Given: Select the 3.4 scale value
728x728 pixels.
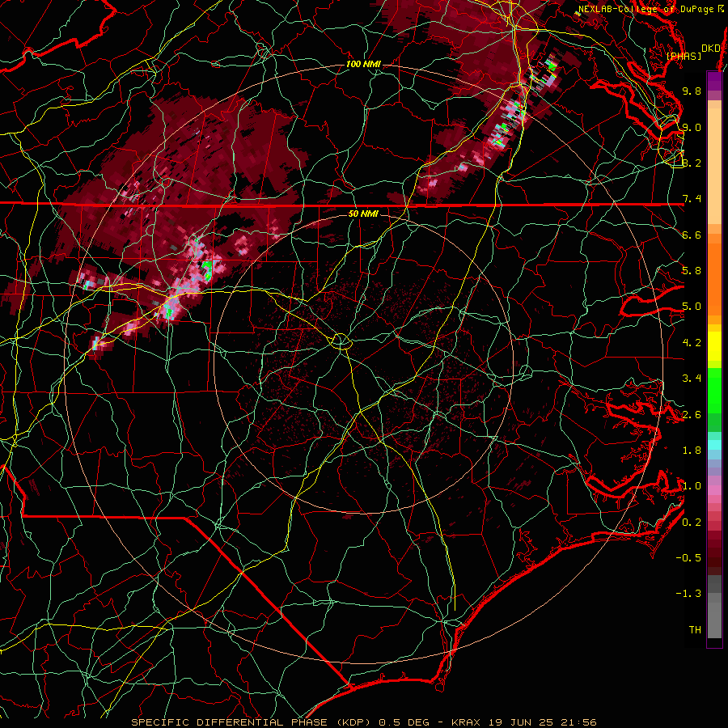Looking at the screenshot, I should point(692,379).
